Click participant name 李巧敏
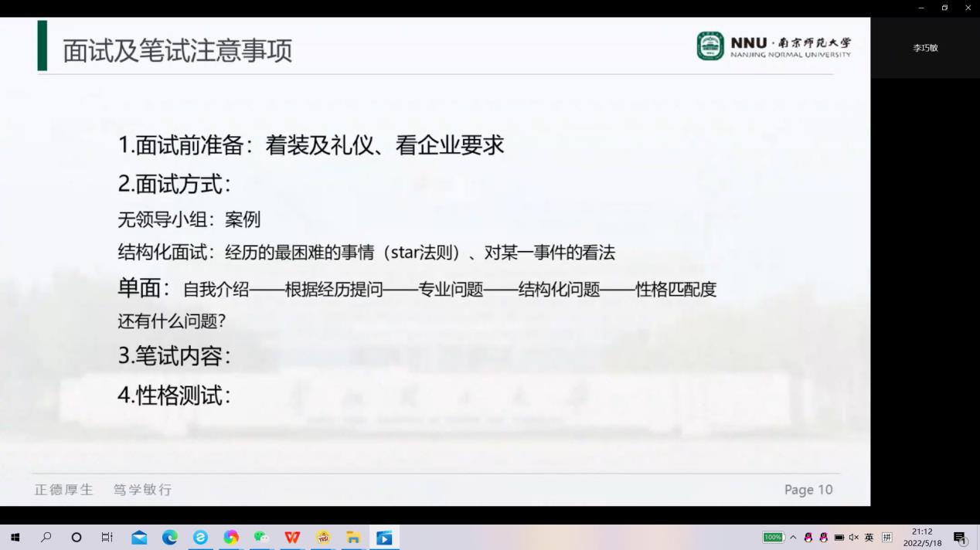 [x=925, y=48]
